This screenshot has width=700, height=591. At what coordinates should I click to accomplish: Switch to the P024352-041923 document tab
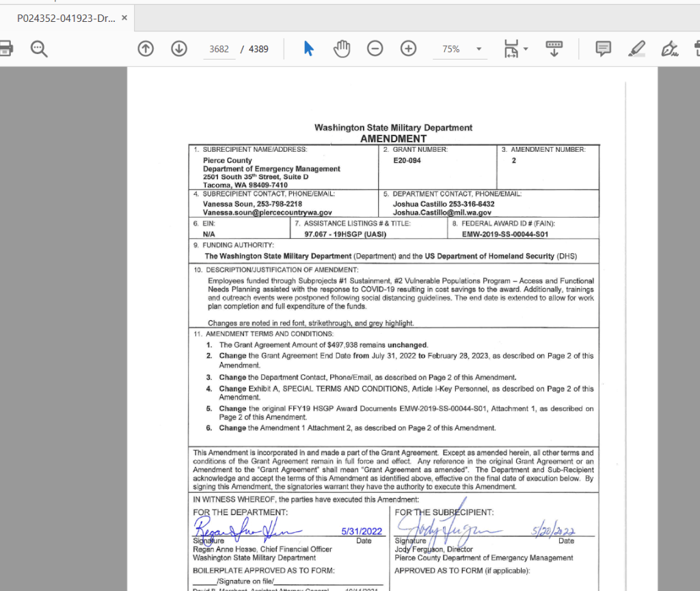(x=66, y=18)
